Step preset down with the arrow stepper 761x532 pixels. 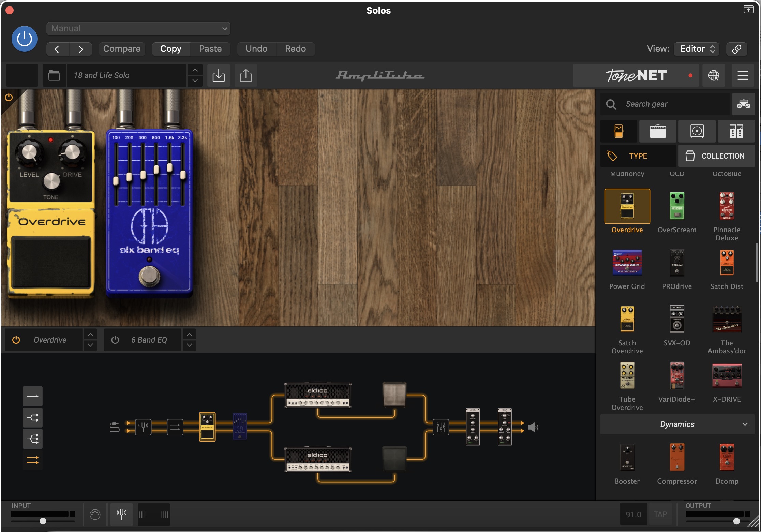click(195, 81)
